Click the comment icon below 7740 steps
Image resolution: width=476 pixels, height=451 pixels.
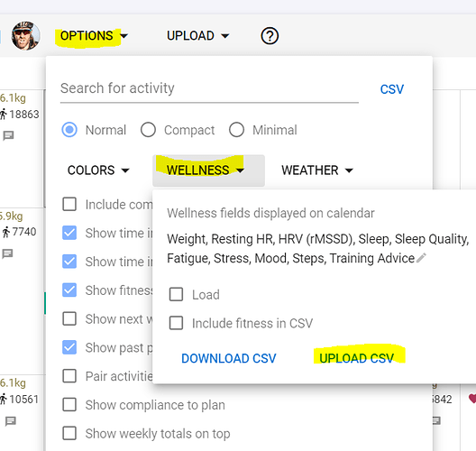point(7,253)
